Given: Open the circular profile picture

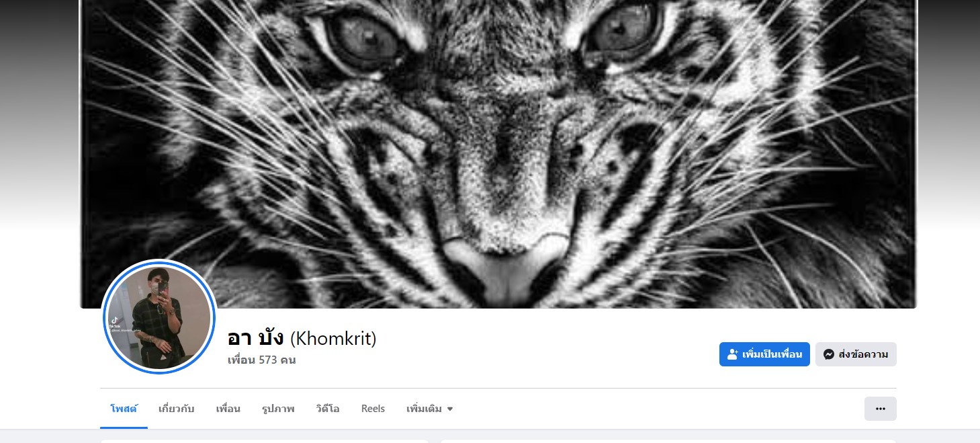Looking at the screenshot, I should [x=159, y=317].
